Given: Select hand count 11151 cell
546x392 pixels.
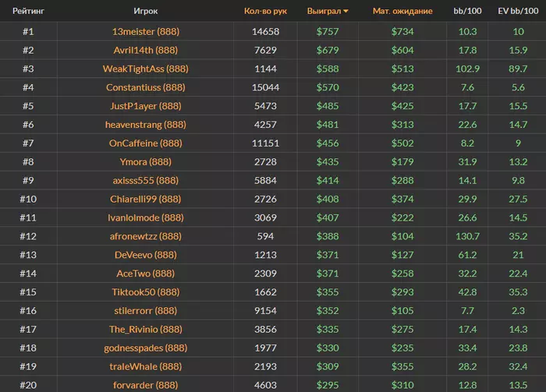Looking at the screenshot, I should (265, 143).
